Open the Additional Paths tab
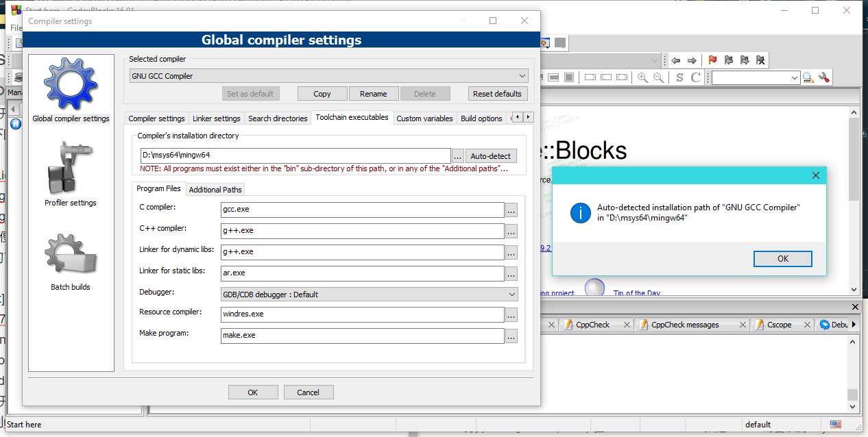This screenshot has width=868, height=437. [215, 190]
